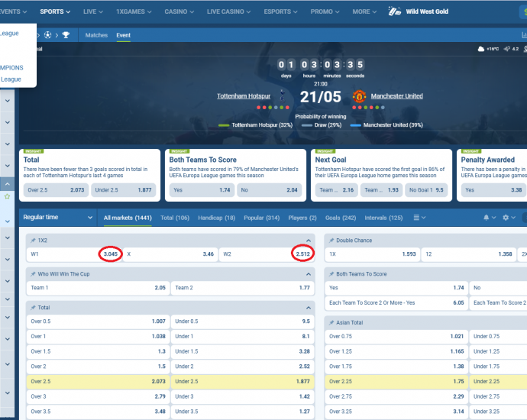This screenshot has height=420, width=527.
Task: Select Over 0.5 at 1.007
Action: point(98,321)
